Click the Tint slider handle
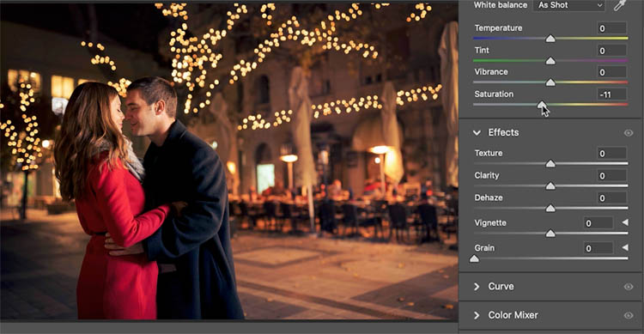 tap(550, 61)
